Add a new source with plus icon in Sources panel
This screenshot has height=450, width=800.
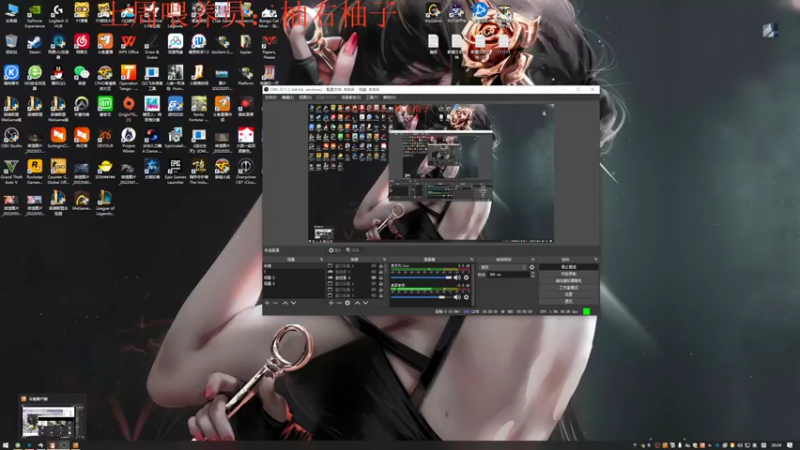point(331,303)
